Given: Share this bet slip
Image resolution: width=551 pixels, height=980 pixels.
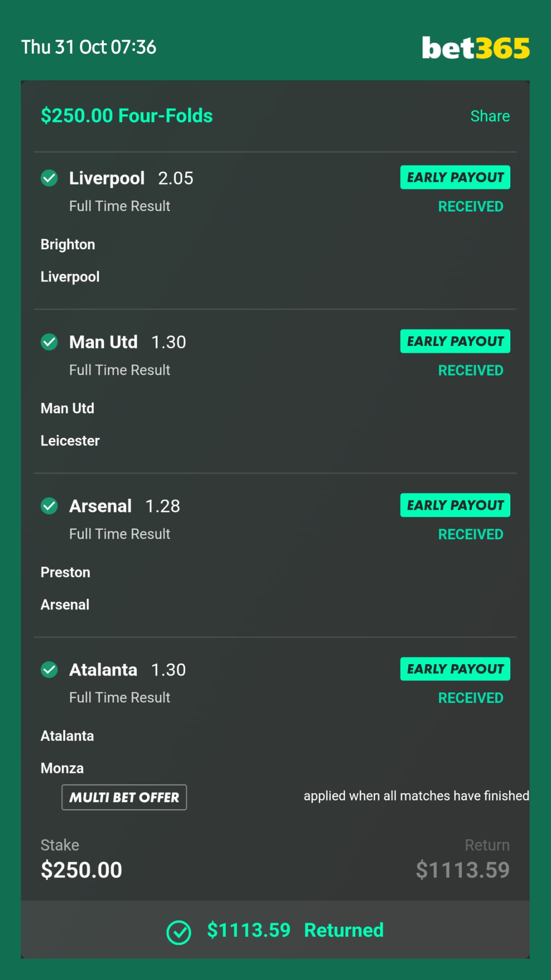Looking at the screenshot, I should [490, 116].
